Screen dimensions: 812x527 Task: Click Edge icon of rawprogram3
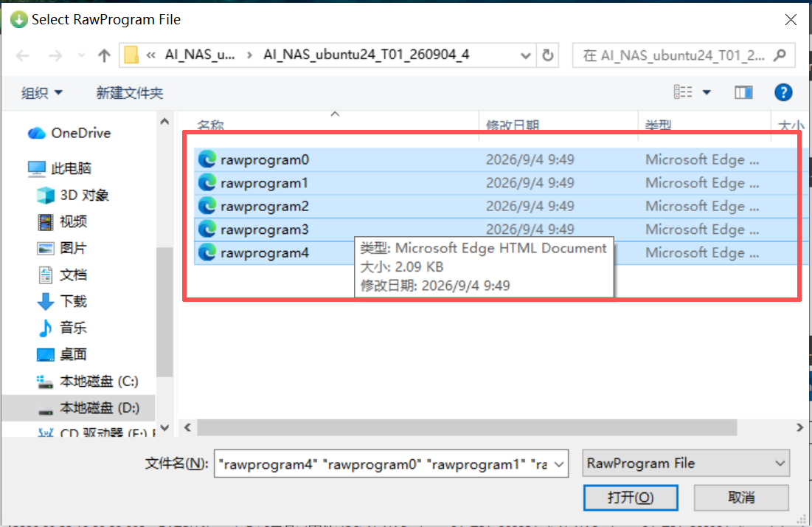coord(207,229)
